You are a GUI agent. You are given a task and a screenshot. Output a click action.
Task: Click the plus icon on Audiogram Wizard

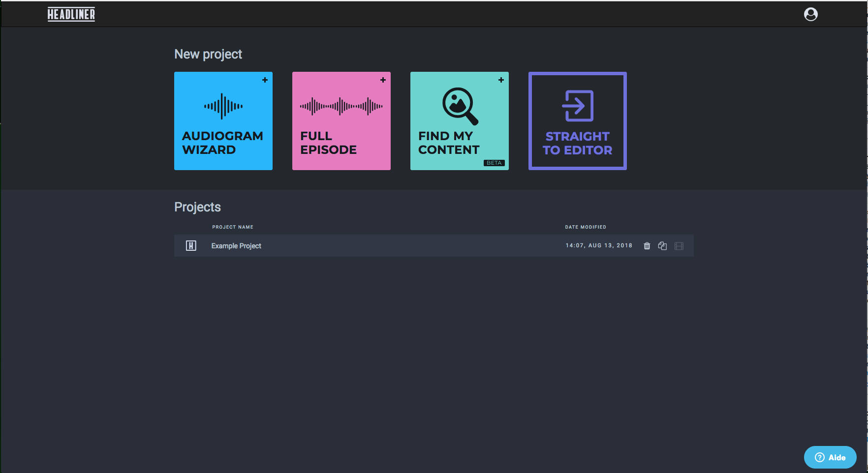click(x=265, y=80)
